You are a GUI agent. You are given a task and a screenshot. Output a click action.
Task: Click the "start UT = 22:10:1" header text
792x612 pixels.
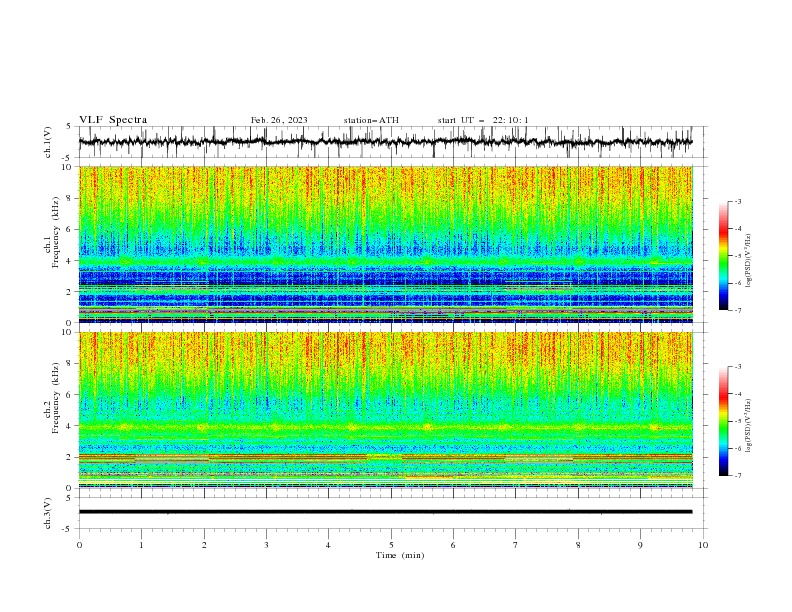pos(483,120)
